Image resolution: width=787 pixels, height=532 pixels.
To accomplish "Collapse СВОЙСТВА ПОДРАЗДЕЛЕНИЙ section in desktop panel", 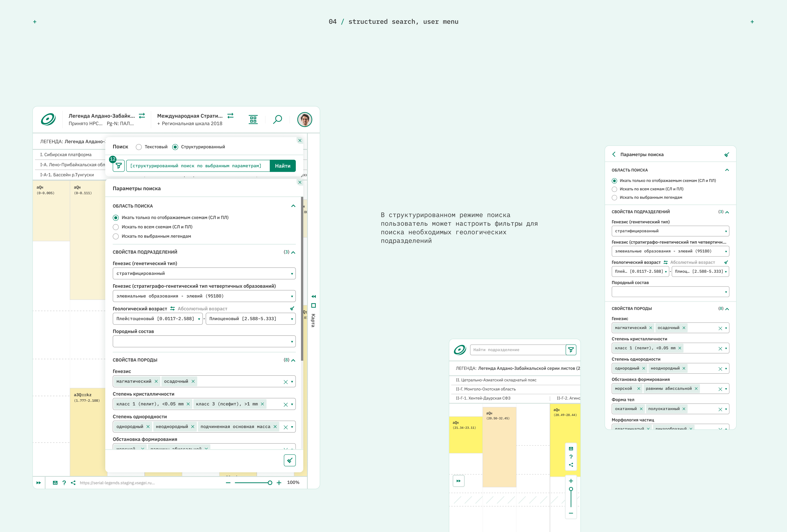I will 293,252.
